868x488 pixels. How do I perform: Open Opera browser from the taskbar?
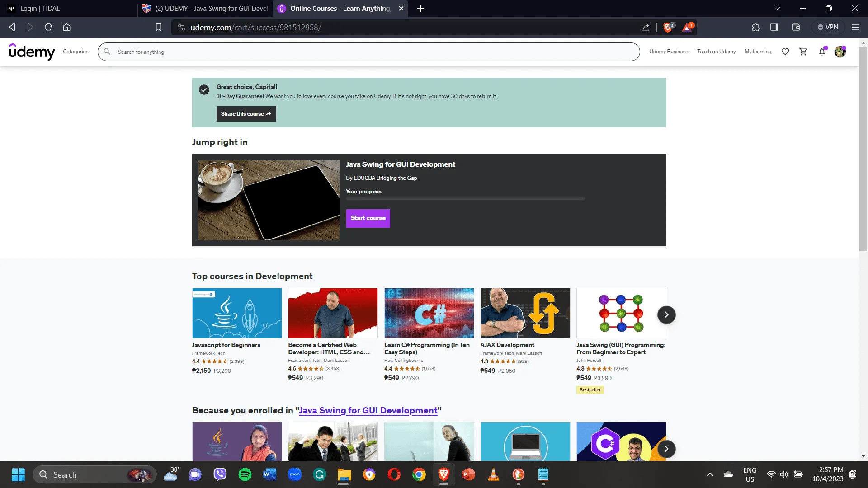click(x=394, y=474)
